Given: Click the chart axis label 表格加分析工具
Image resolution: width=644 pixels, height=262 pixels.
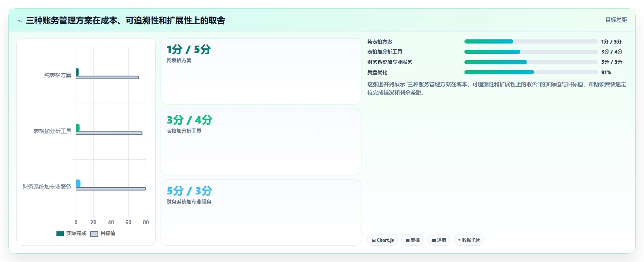Looking at the screenshot, I should point(52,131).
